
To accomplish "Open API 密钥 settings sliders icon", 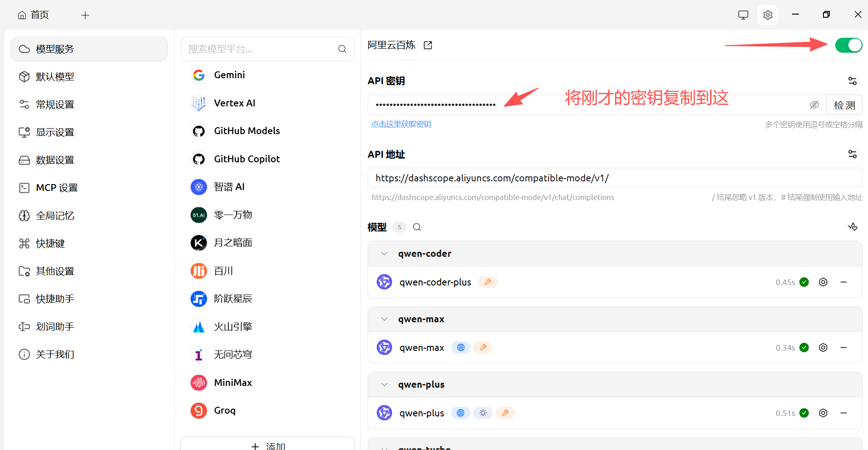I will [853, 81].
